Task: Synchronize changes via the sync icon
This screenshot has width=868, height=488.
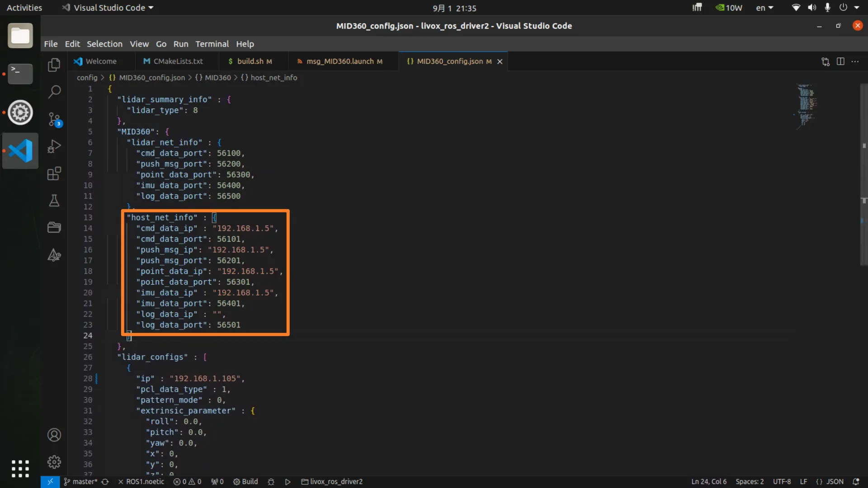Action: pos(105,482)
